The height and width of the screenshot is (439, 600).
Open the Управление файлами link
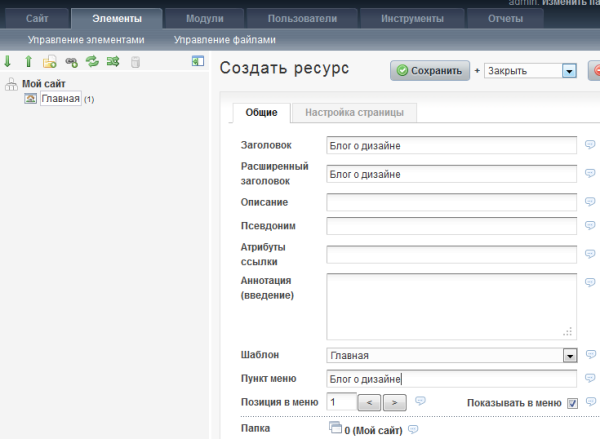(x=224, y=40)
